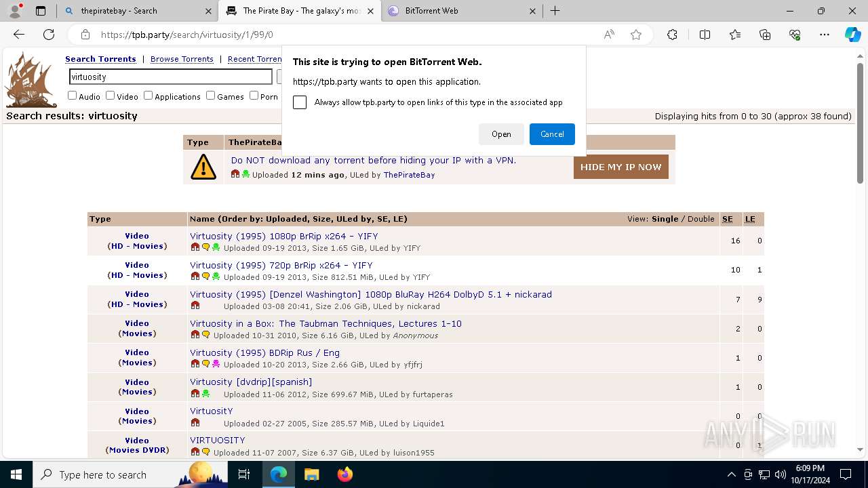Reload the page with the Refresh icon

[x=49, y=35]
